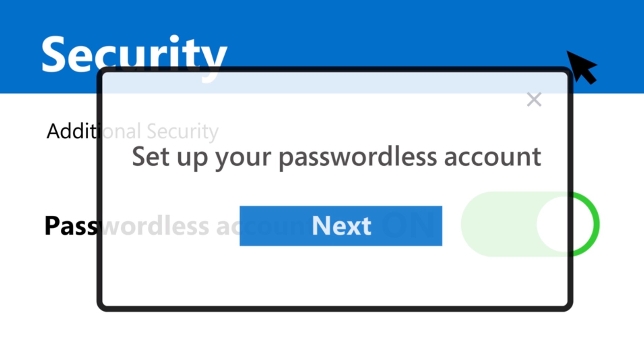The width and height of the screenshot is (644, 345).
Task: Turn off the Passwordless account ON switch
Action: (x=529, y=224)
